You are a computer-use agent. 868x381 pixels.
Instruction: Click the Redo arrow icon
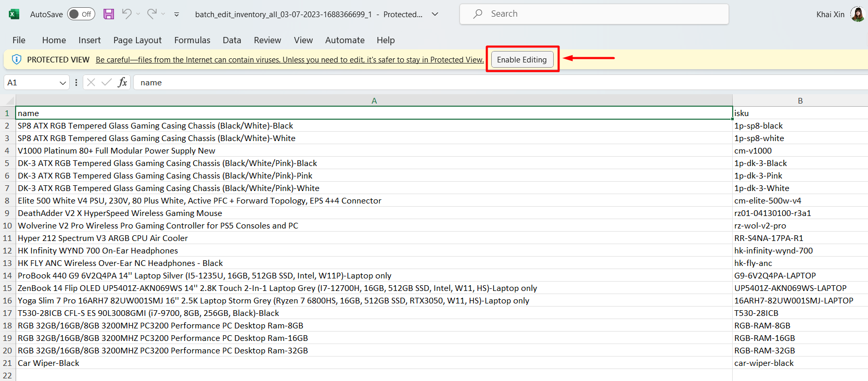(151, 14)
